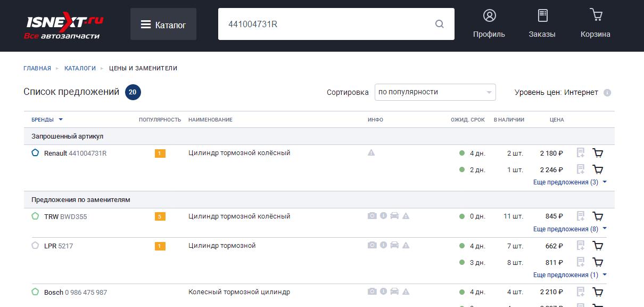Image resolution: width=644 pixels, height=307 pixels.
Task: Open the TRW BWD355 part link
Action: click(x=65, y=217)
